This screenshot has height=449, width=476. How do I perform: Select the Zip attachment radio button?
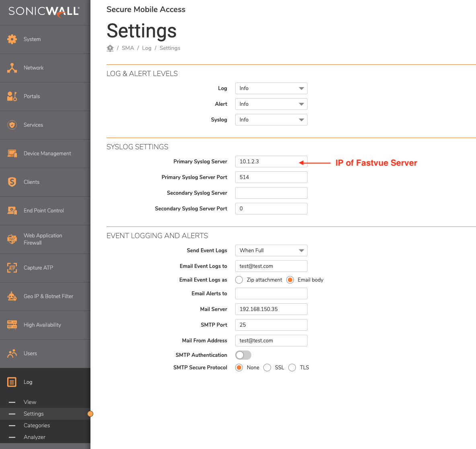click(x=239, y=280)
